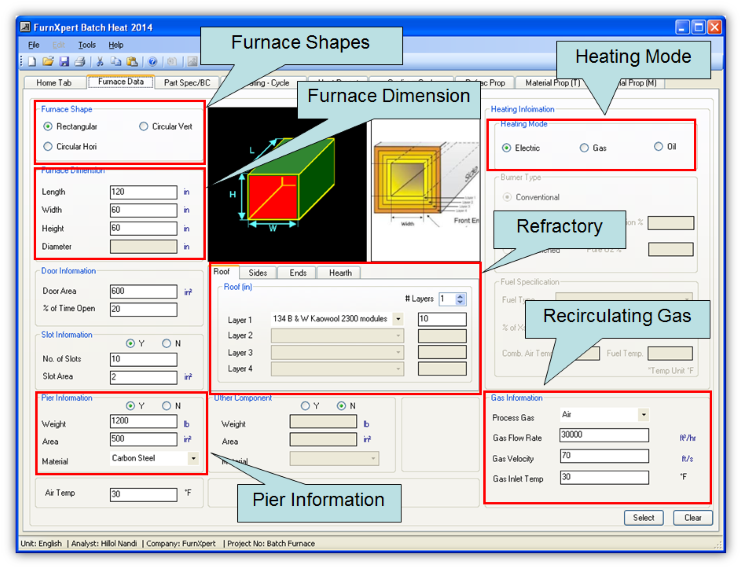Switch to the Material Prop (T) tab
Image resolution: width=742 pixels, height=569 pixels.
[x=552, y=82]
